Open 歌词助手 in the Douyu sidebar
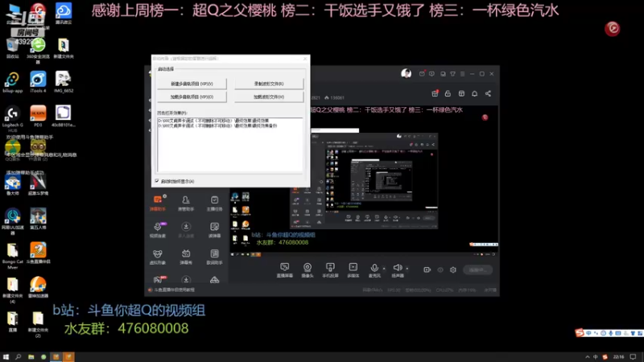The width and height of the screenshot is (644, 362). point(214,257)
